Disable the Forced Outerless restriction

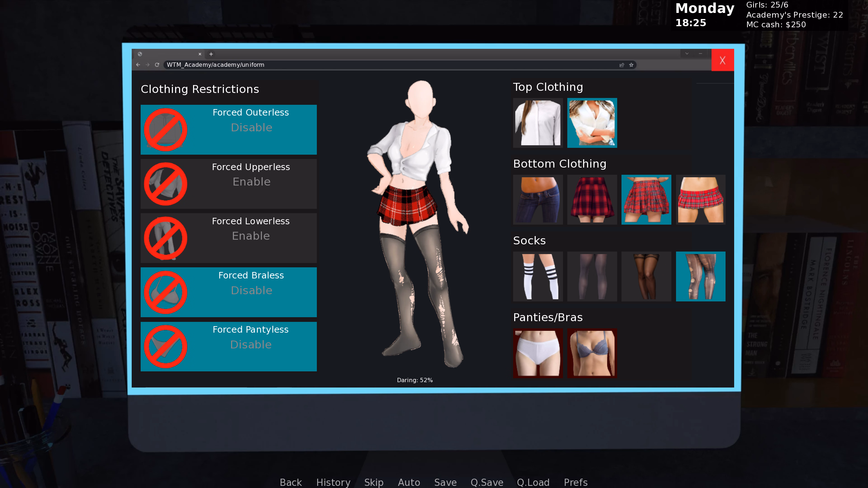(x=251, y=128)
